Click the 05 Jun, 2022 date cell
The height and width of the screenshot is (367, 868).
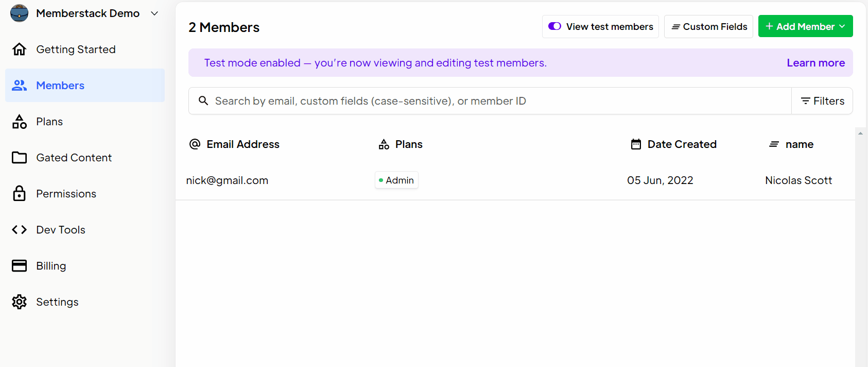click(x=660, y=180)
